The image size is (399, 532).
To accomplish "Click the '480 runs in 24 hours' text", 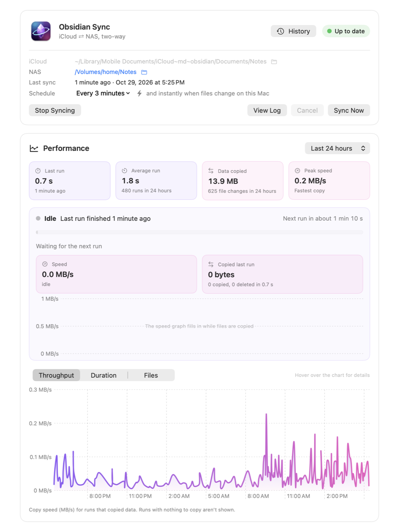I will (x=147, y=191).
